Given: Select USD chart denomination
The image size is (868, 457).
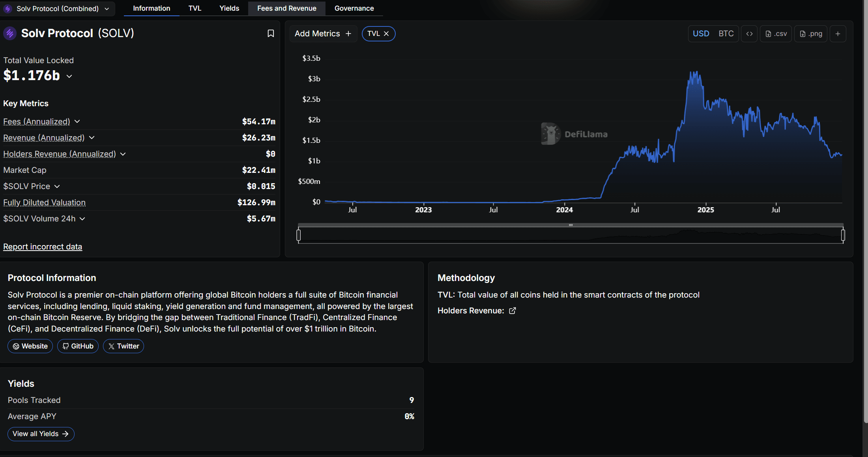Looking at the screenshot, I should point(701,34).
